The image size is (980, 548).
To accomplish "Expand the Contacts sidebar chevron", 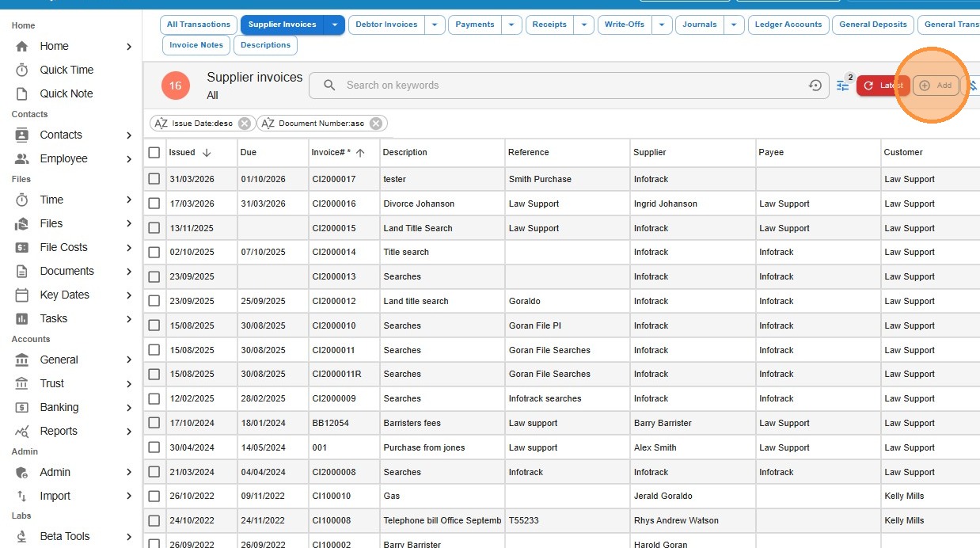I will point(129,135).
